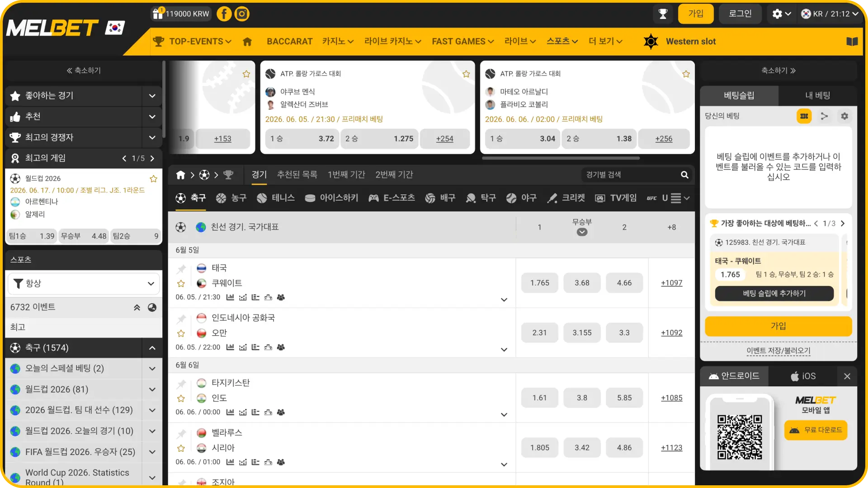Image resolution: width=868 pixels, height=488 pixels.
Task: Open the trophy icon in top bar
Action: tap(663, 14)
